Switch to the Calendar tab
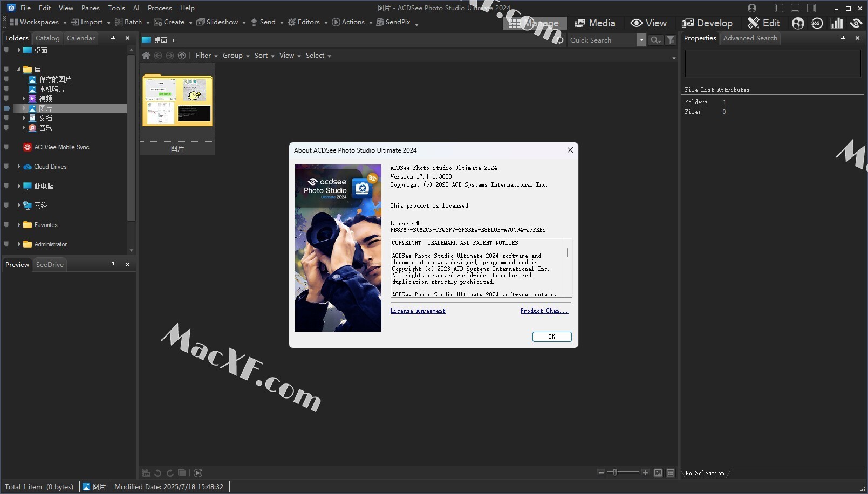 click(x=81, y=38)
